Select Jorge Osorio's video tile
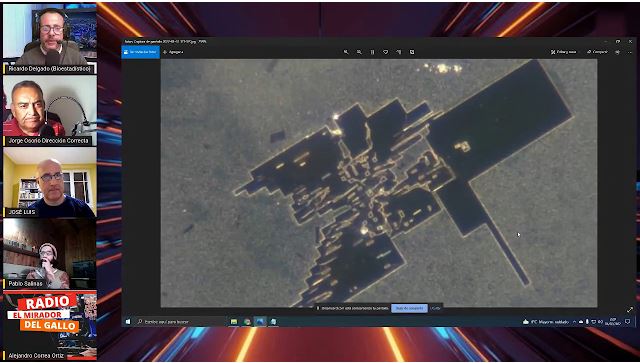Viewport: 640px width, 363px height. click(x=50, y=110)
